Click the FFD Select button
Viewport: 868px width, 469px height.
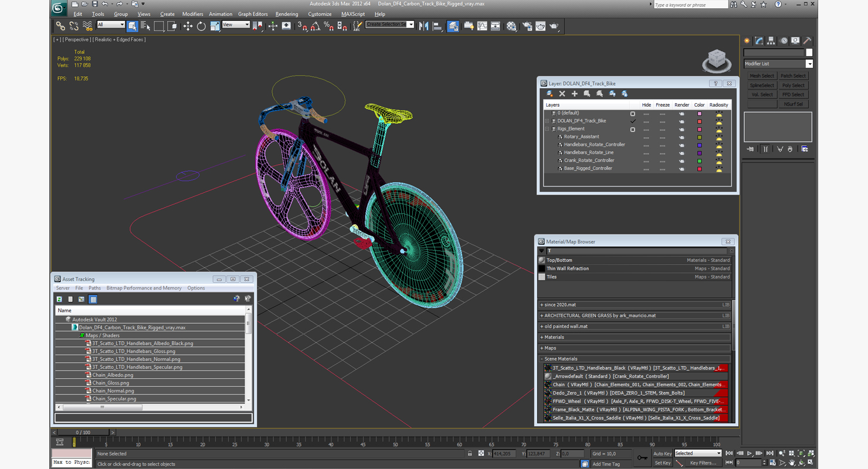pyautogui.click(x=793, y=95)
